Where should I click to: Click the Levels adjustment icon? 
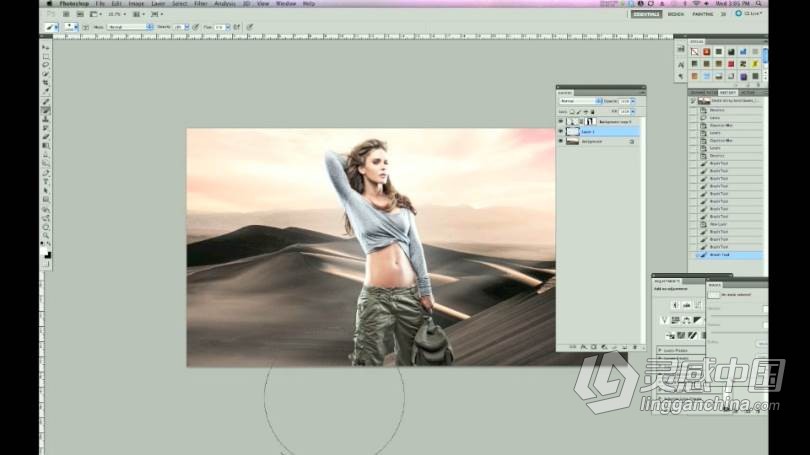click(x=687, y=305)
